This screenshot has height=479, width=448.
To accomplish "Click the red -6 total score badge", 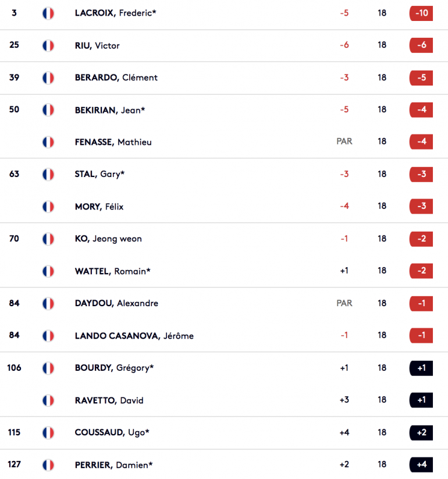I will coord(421,45).
